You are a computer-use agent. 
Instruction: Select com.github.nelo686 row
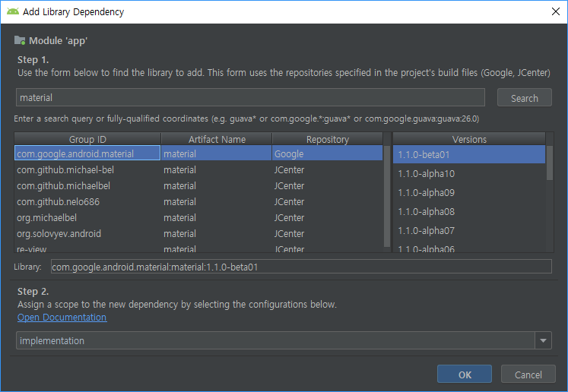tap(198, 201)
